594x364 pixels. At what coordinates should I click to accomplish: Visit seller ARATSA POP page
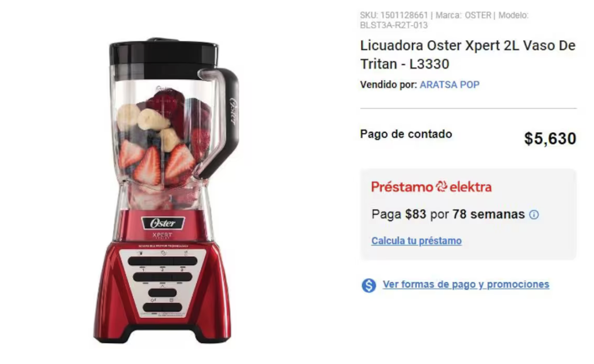tap(450, 85)
